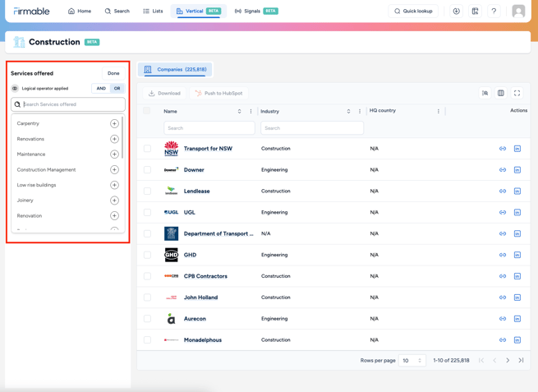Open header icon beside help button
The width and height of the screenshot is (538, 392).
[476, 11]
